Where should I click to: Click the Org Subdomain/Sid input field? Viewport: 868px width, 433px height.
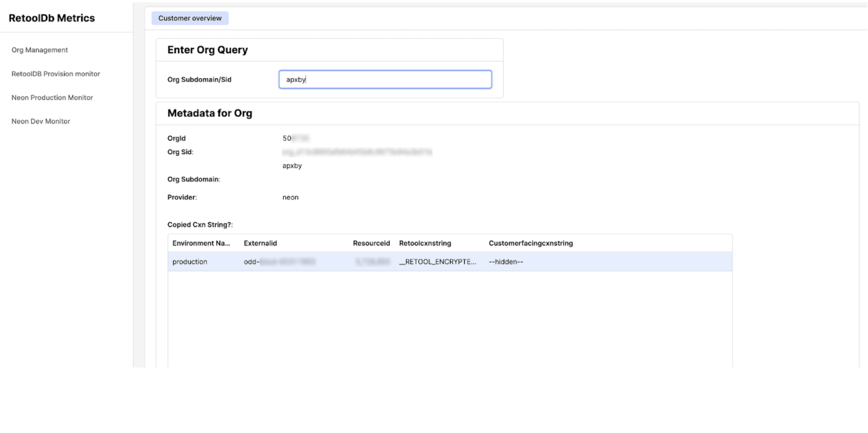coord(385,79)
